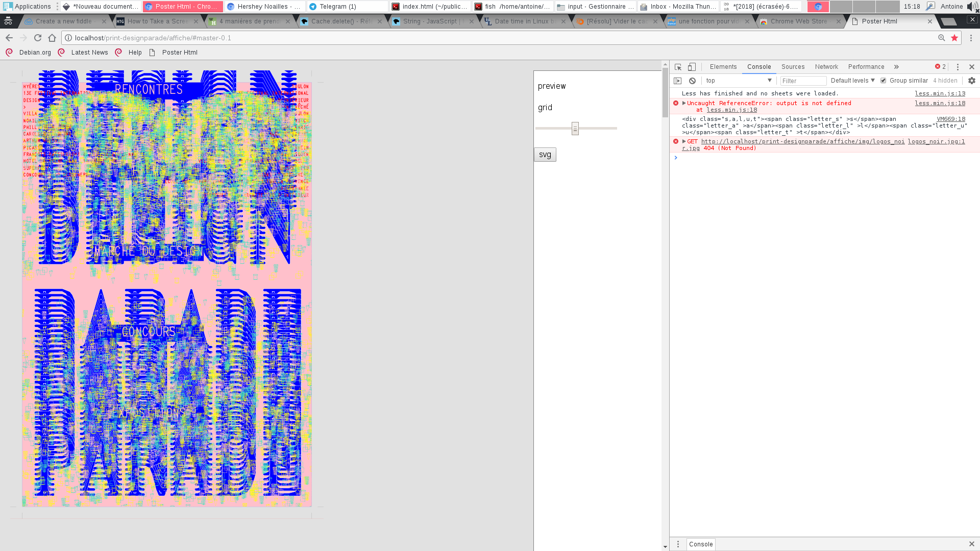Open console settings gear

coord(971,81)
